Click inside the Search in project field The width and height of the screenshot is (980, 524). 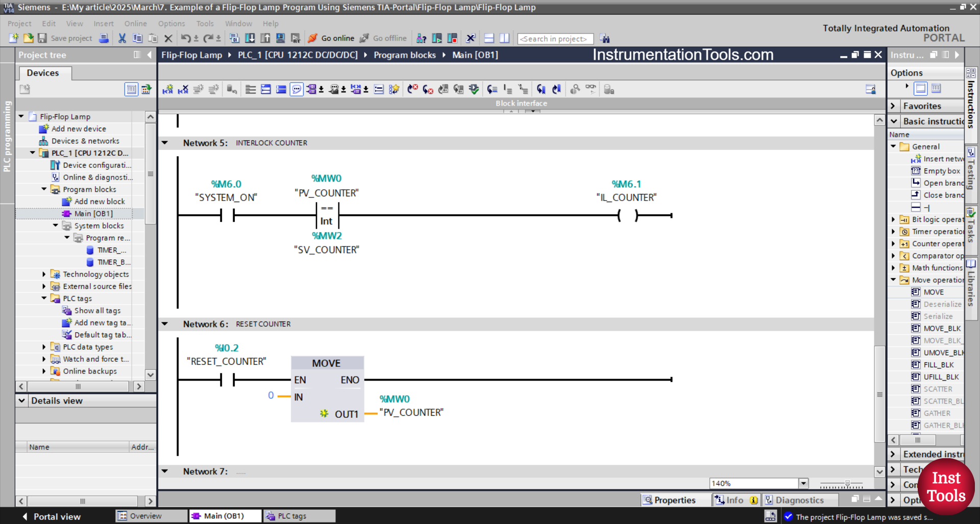(x=555, y=38)
